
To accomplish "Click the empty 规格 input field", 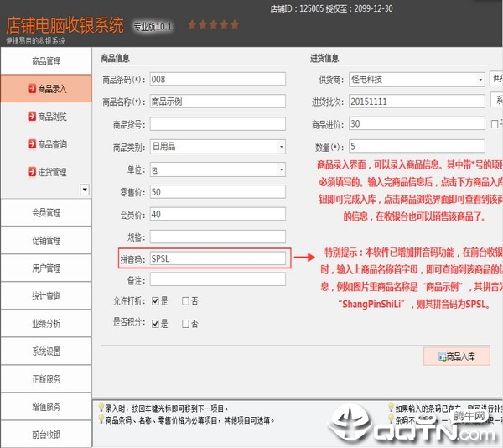I will (x=217, y=237).
